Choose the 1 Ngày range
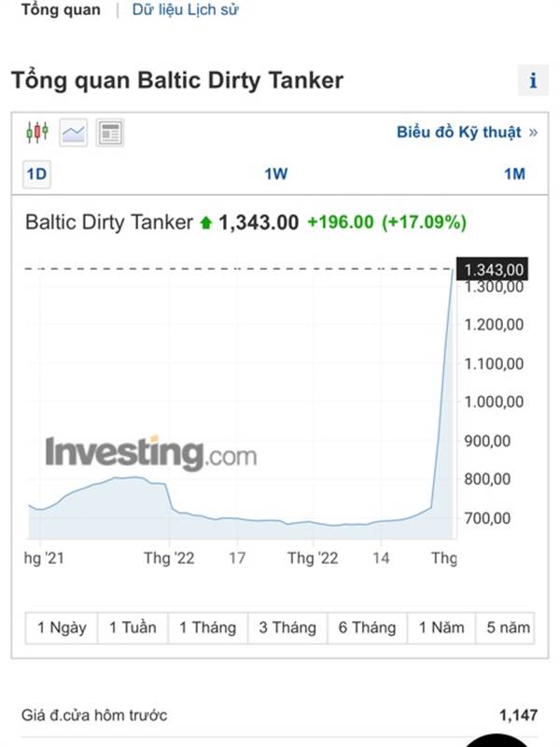 (x=62, y=627)
